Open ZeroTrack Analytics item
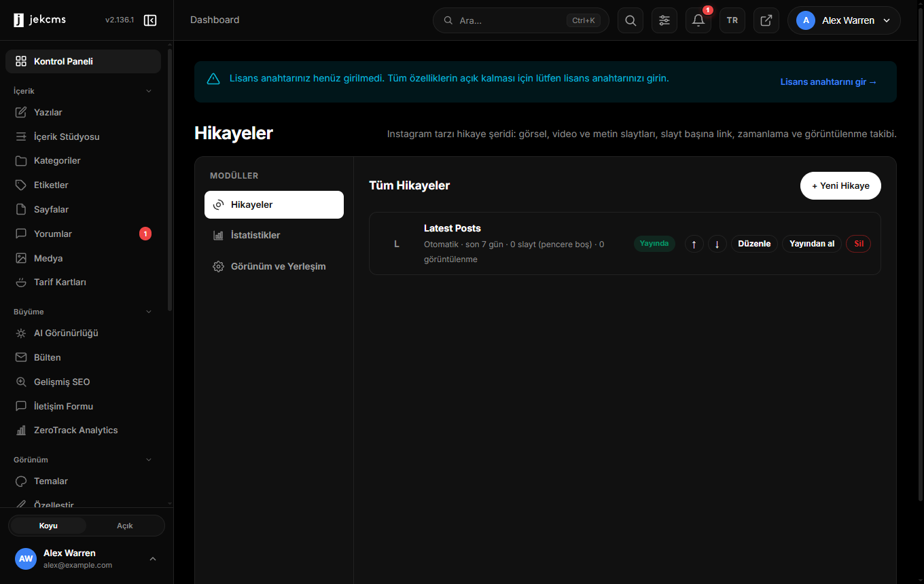This screenshot has width=924, height=584. (x=83, y=430)
